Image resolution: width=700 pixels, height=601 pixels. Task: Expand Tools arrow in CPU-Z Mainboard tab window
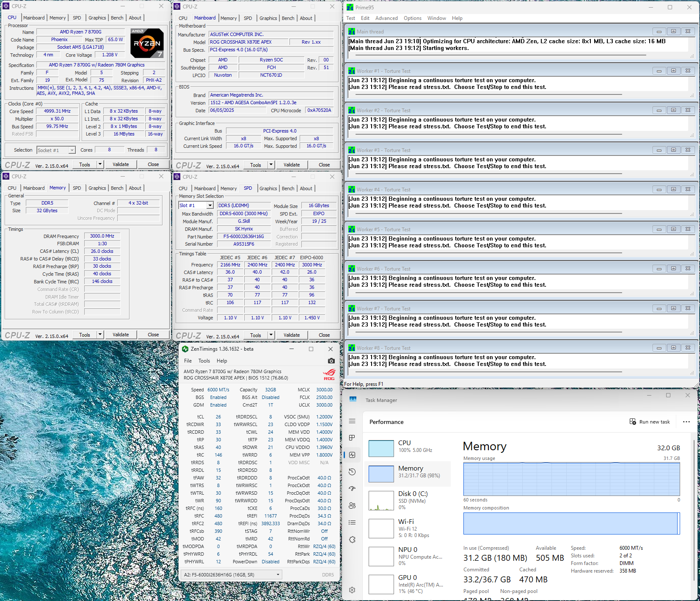[x=271, y=165]
